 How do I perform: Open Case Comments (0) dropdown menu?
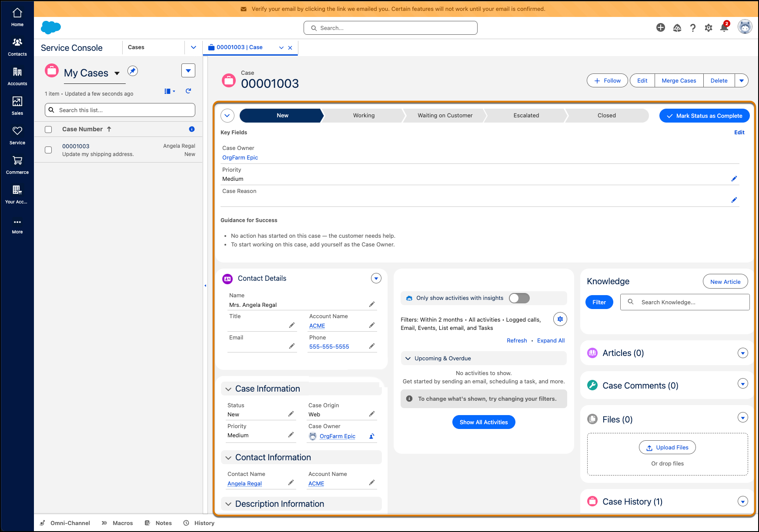743,383
